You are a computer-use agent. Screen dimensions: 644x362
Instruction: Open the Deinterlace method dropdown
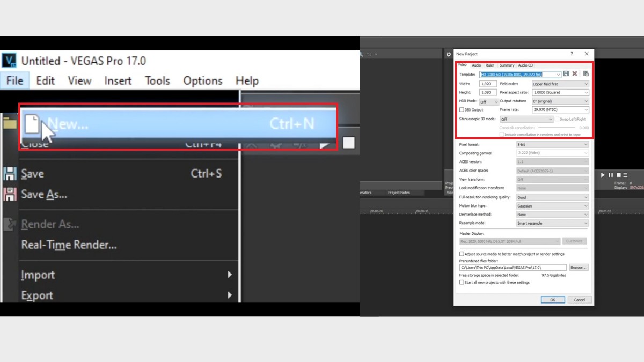pos(552,215)
